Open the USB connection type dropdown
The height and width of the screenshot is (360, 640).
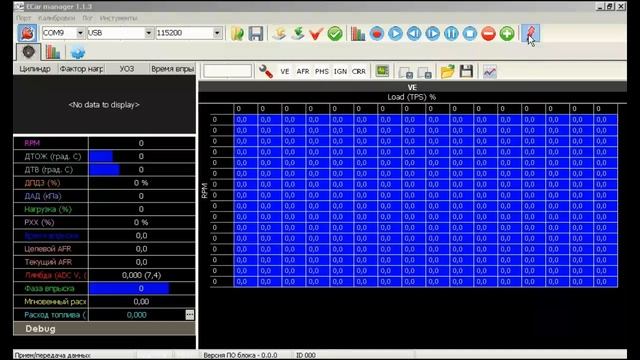(x=149, y=33)
